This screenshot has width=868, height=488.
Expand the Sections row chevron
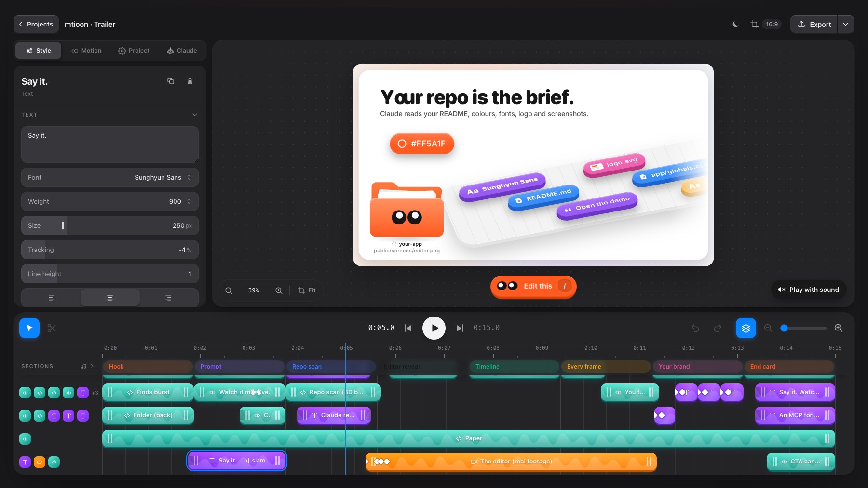(x=92, y=366)
